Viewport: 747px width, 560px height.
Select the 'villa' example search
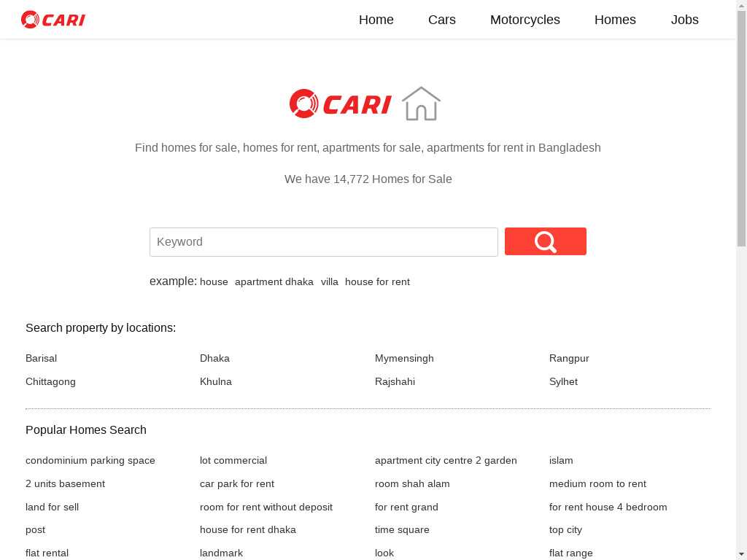(x=330, y=282)
